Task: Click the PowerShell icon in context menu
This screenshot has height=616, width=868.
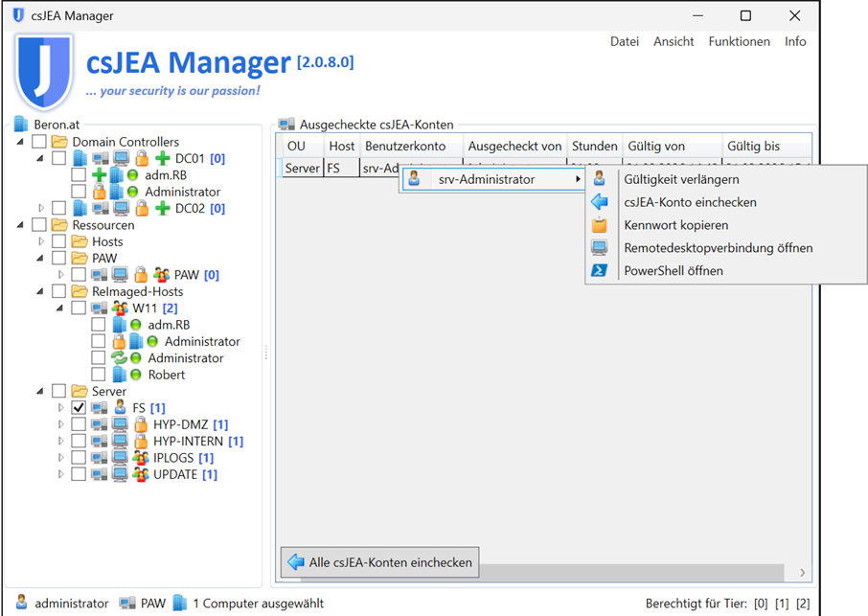Action: pos(599,271)
